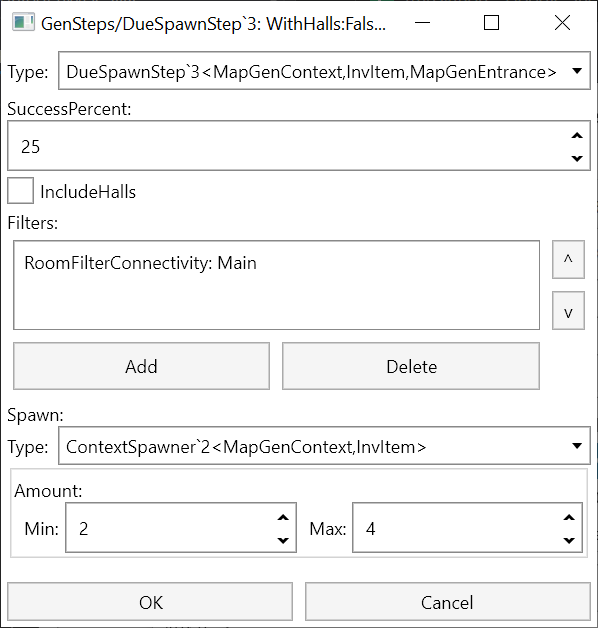Screen dimensions: 598x628
Task: Click the Amount Max input field
Action: [467, 528]
